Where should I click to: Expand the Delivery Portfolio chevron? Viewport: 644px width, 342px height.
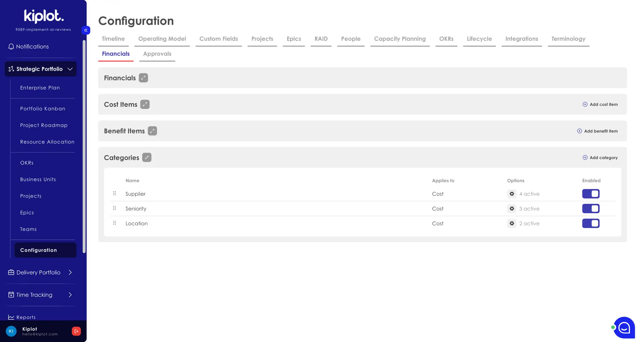[x=70, y=272]
